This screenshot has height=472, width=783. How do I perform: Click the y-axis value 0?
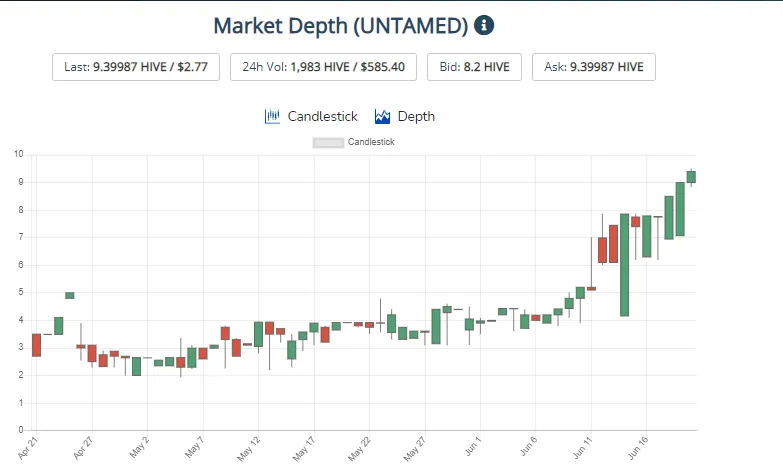pyautogui.click(x=21, y=430)
